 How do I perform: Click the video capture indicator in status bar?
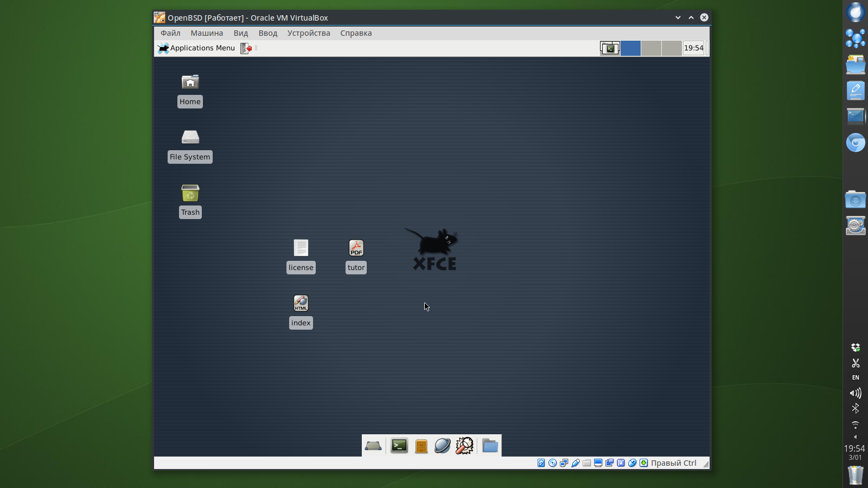(x=610, y=463)
